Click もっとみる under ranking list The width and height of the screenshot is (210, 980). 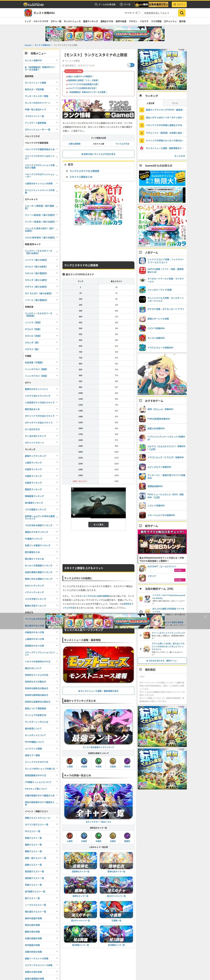tap(180, 156)
